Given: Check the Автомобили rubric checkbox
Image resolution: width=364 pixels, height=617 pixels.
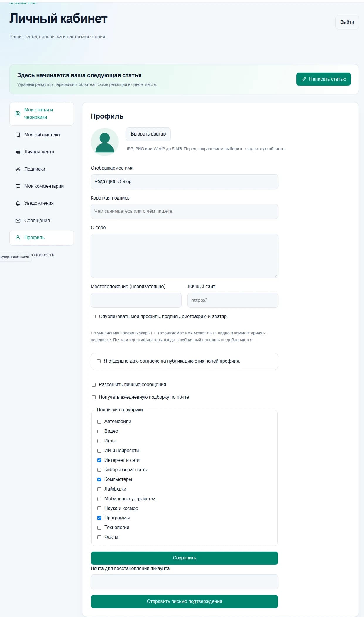Looking at the screenshot, I should pos(99,422).
